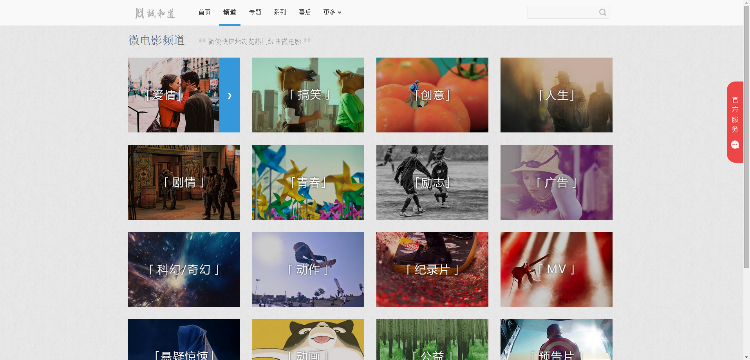This screenshot has width=750, height=360.
Task: Open the 预告片 category tile
Action: point(556,340)
